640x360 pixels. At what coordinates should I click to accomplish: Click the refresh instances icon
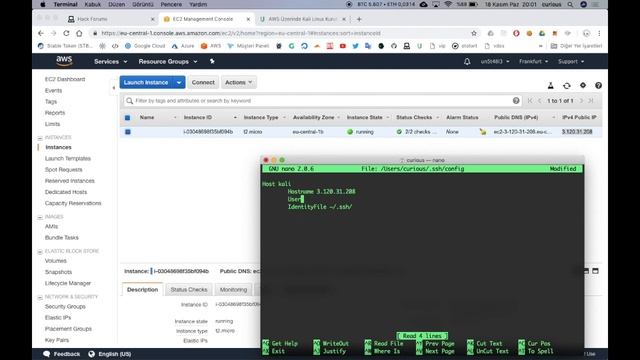(567, 85)
